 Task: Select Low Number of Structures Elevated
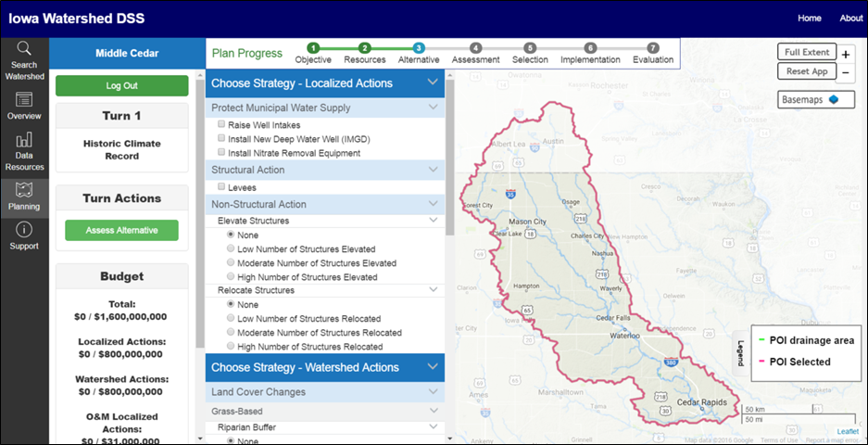point(232,248)
